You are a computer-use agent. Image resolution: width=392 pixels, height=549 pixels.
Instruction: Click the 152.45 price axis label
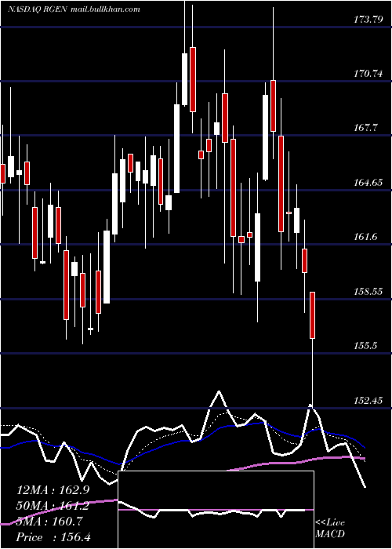pyautogui.click(x=368, y=401)
